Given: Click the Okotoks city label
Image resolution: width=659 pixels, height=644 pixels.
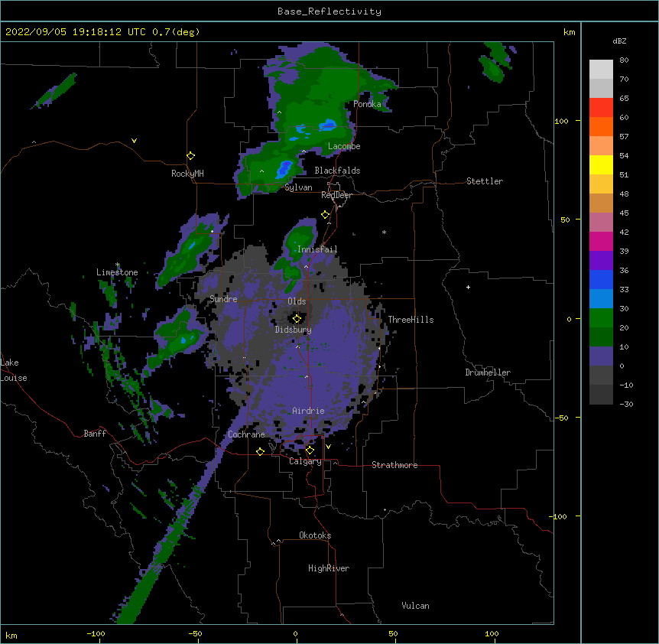Looking at the screenshot, I should (x=315, y=535).
